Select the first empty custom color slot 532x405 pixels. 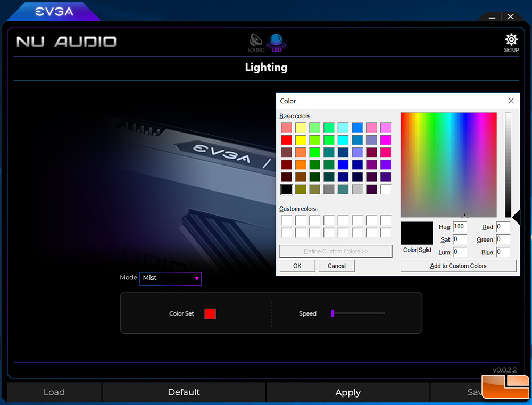pyautogui.click(x=286, y=220)
